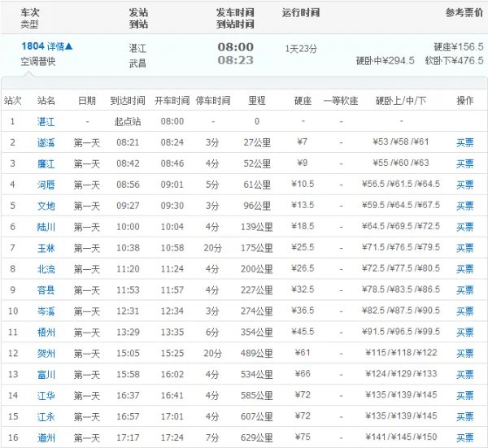
Task: Open the 北流 station link
Action: pyautogui.click(x=46, y=269)
